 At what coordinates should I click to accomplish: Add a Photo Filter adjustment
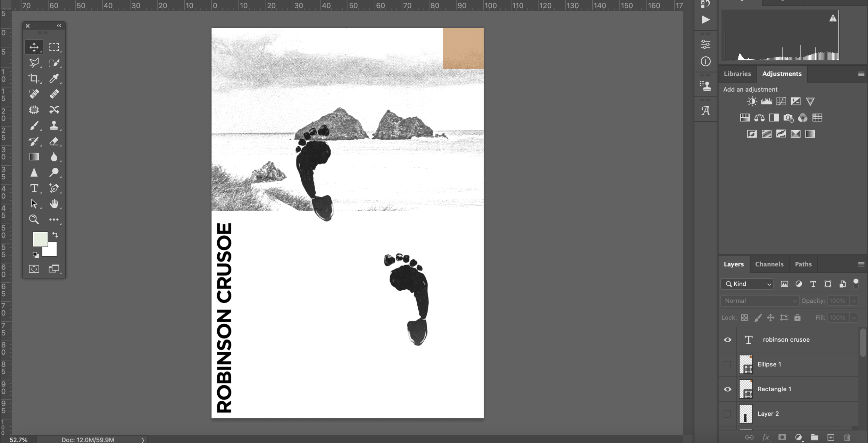pyautogui.click(x=788, y=118)
